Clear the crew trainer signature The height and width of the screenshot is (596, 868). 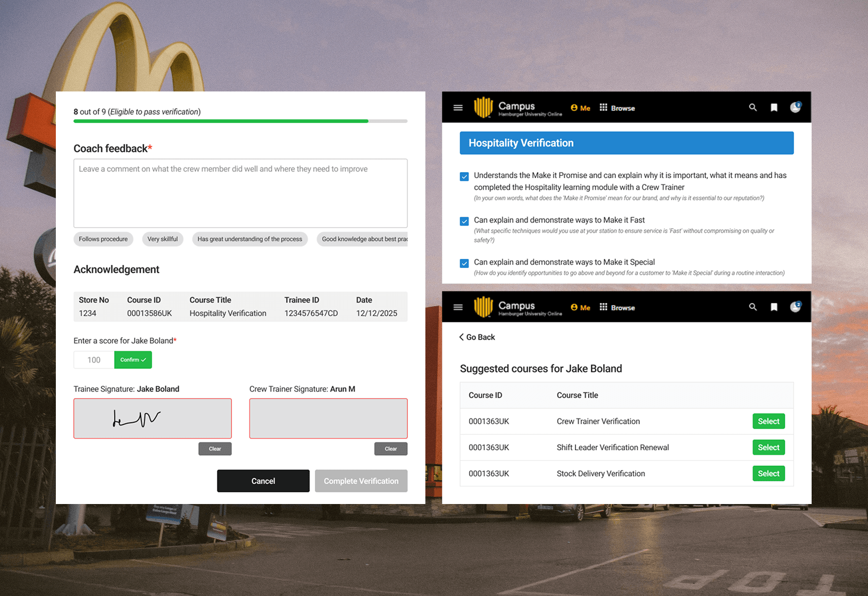(x=391, y=449)
